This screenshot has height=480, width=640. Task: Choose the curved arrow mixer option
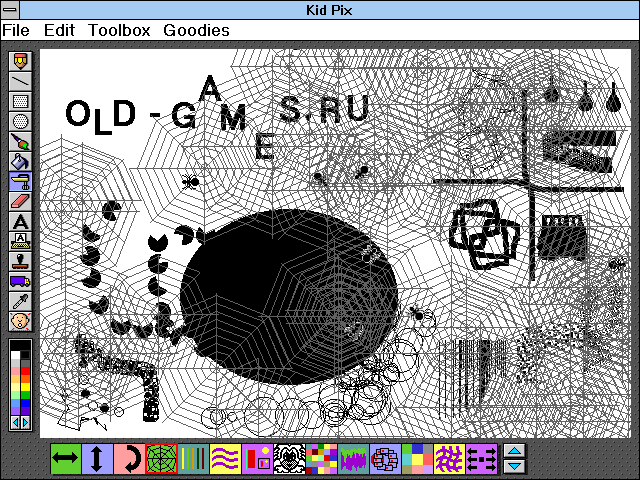pos(129,459)
